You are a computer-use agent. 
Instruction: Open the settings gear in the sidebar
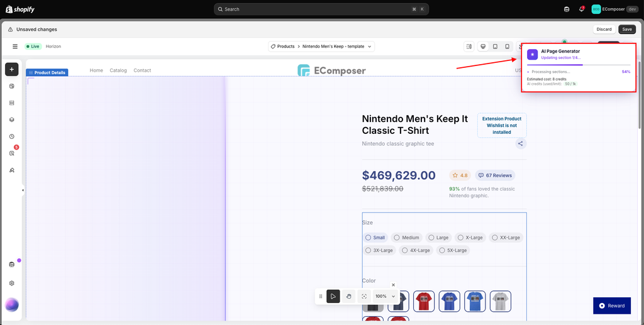(11, 283)
